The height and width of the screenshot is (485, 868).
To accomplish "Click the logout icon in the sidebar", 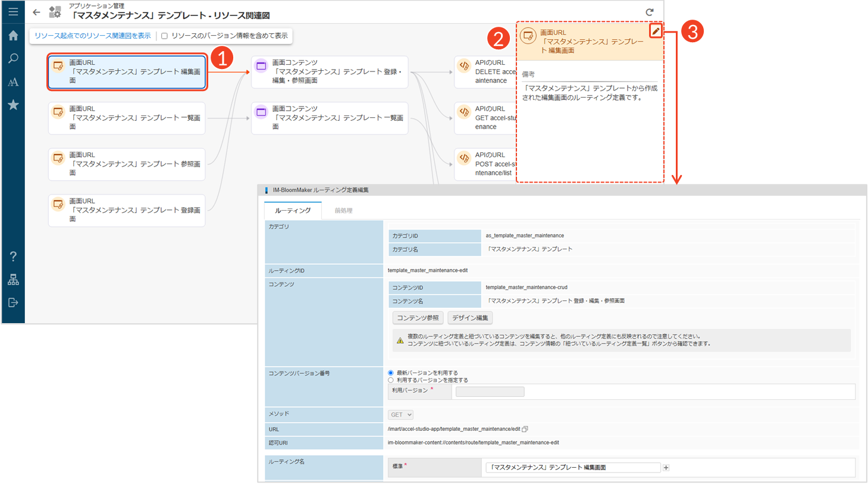I will point(13,303).
